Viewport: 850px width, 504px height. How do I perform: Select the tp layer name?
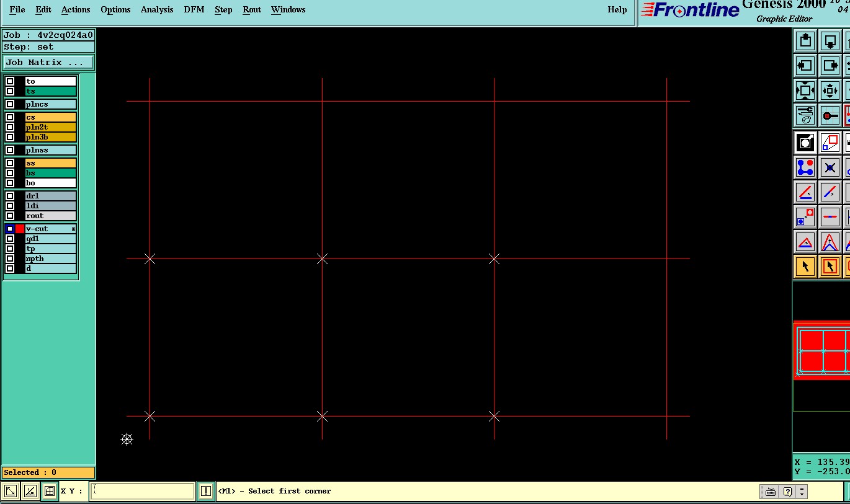(51, 249)
